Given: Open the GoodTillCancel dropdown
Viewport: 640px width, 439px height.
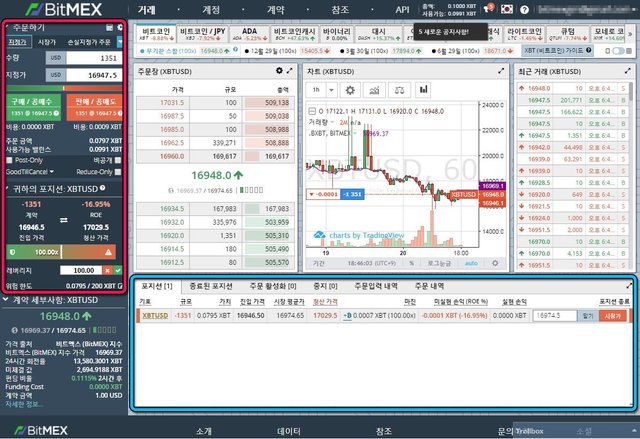Looking at the screenshot, I should pyautogui.click(x=30, y=172).
